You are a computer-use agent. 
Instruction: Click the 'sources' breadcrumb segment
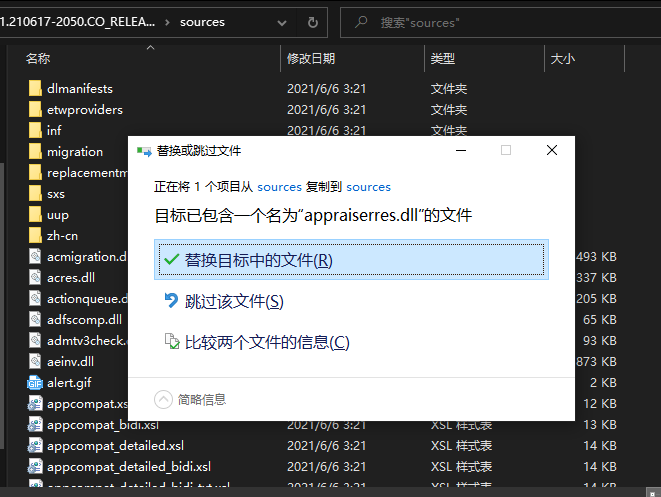click(x=202, y=22)
